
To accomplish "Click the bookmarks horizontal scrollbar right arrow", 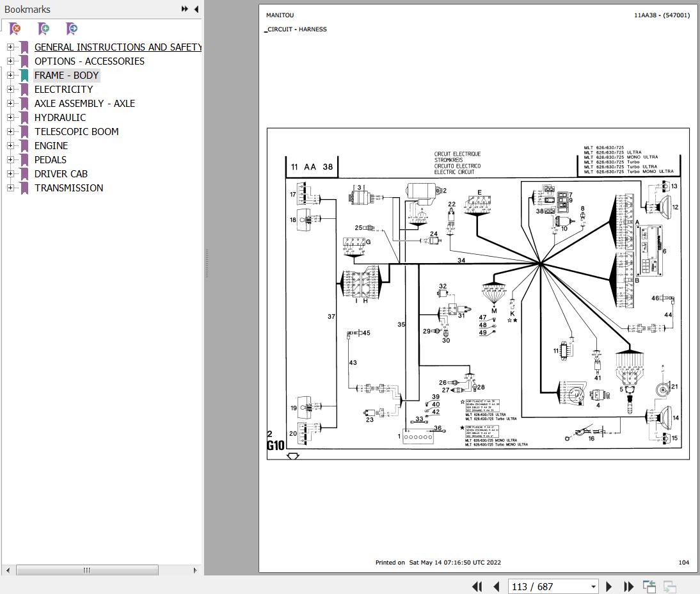I will click(195, 570).
